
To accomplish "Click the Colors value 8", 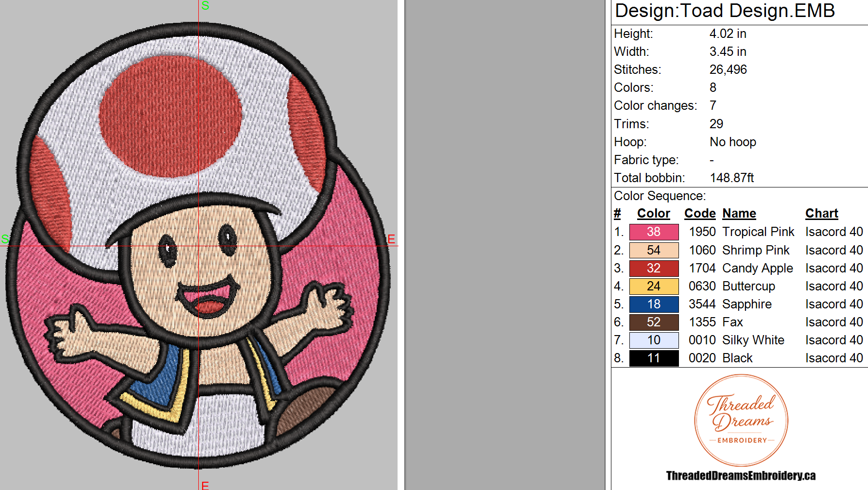I will (713, 87).
